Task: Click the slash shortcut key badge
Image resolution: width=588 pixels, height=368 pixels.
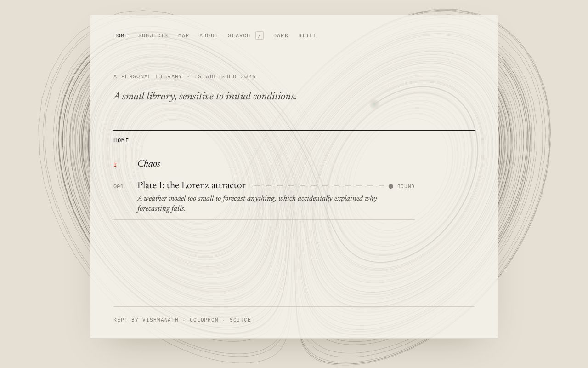Action: click(x=260, y=35)
